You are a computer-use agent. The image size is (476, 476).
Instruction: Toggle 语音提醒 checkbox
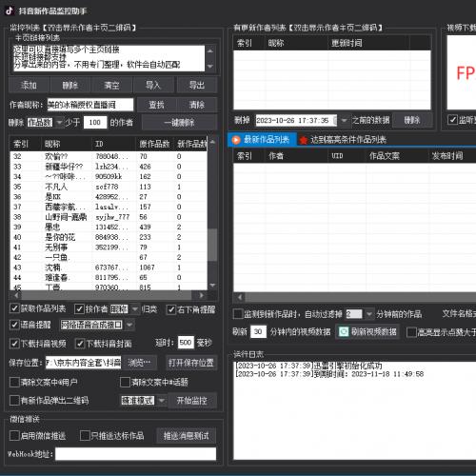tap(14, 325)
